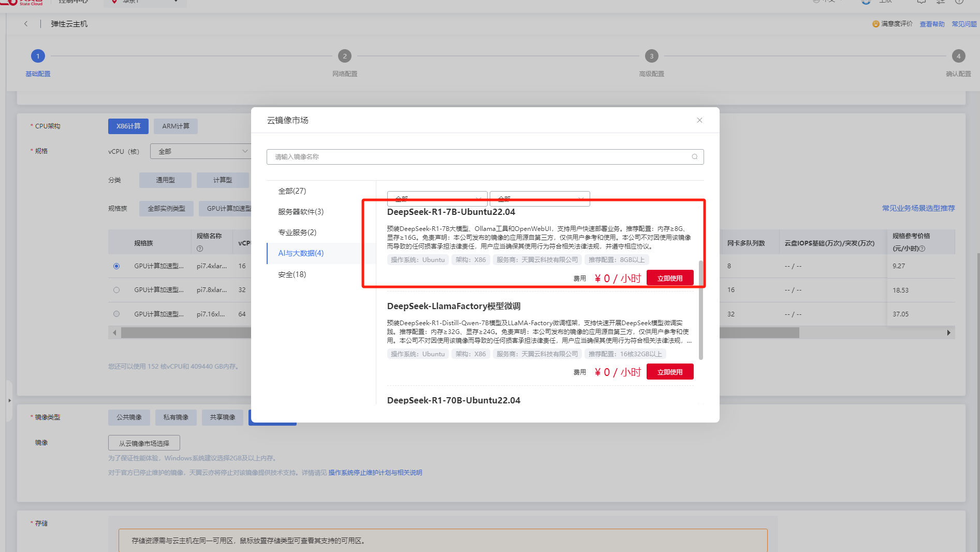This screenshot has height=552, width=980.
Task: Select the 公共镜像 image type
Action: (x=129, y=417)
